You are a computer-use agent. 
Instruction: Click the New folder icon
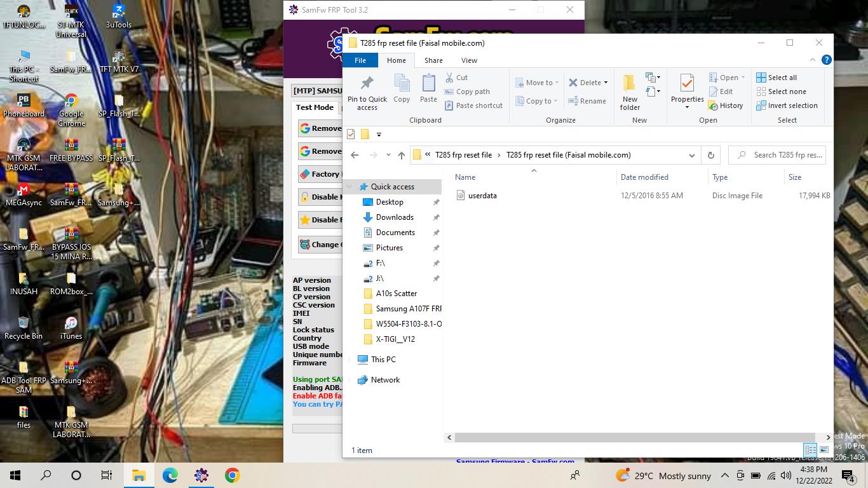[630, 83]
